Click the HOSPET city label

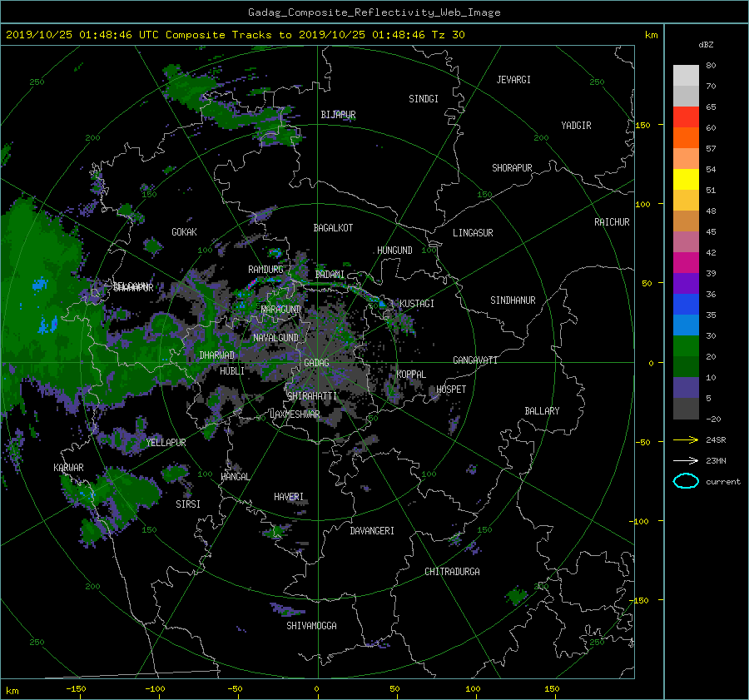[451, 390]
